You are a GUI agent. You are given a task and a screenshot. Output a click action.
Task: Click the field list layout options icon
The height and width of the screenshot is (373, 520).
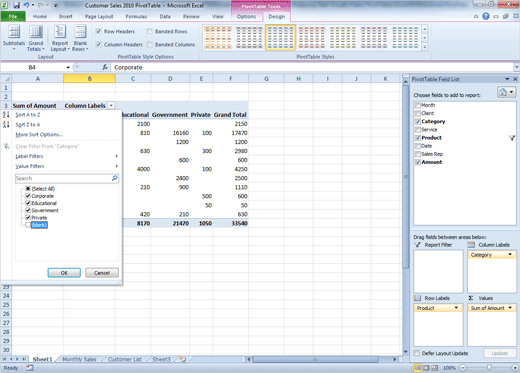point(506,92)
